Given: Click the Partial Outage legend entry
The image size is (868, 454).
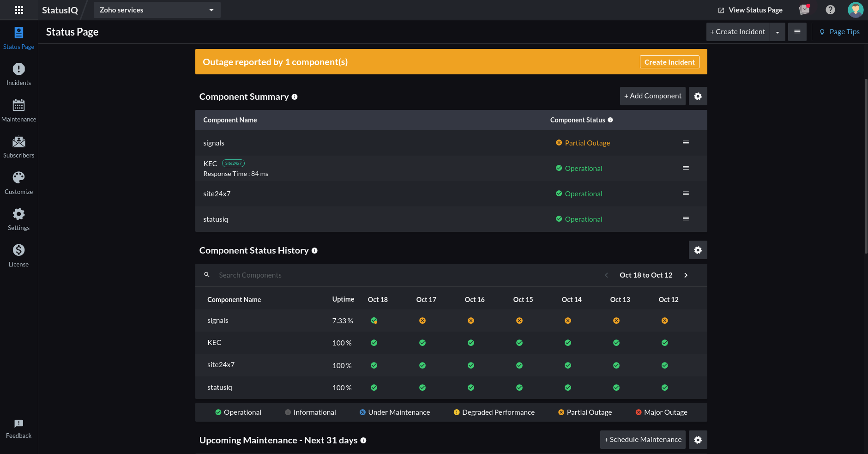Looking at the screenshot, I should (x=585, y=412).
